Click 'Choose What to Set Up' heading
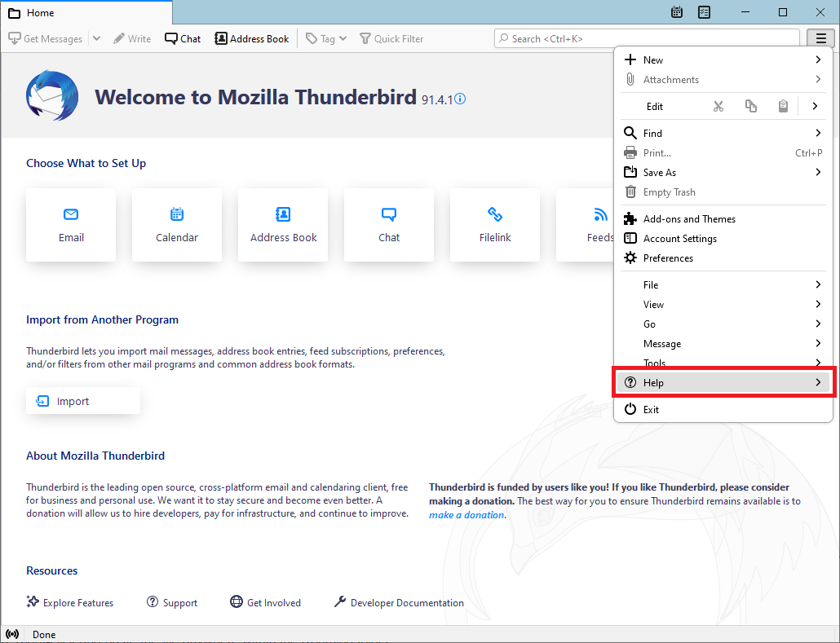840x643 pixels. (x=86, y=163)
